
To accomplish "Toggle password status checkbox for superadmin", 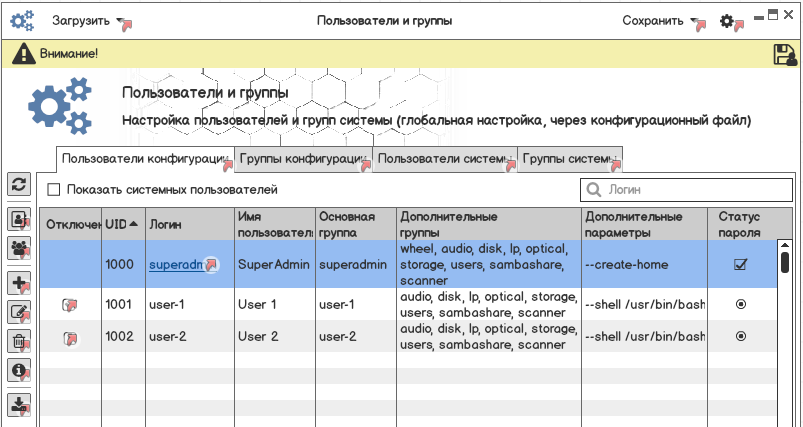I will pos(741,264).
